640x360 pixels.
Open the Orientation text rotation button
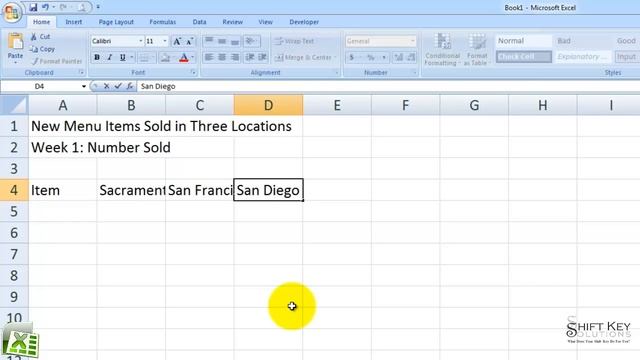coord(252,41)
